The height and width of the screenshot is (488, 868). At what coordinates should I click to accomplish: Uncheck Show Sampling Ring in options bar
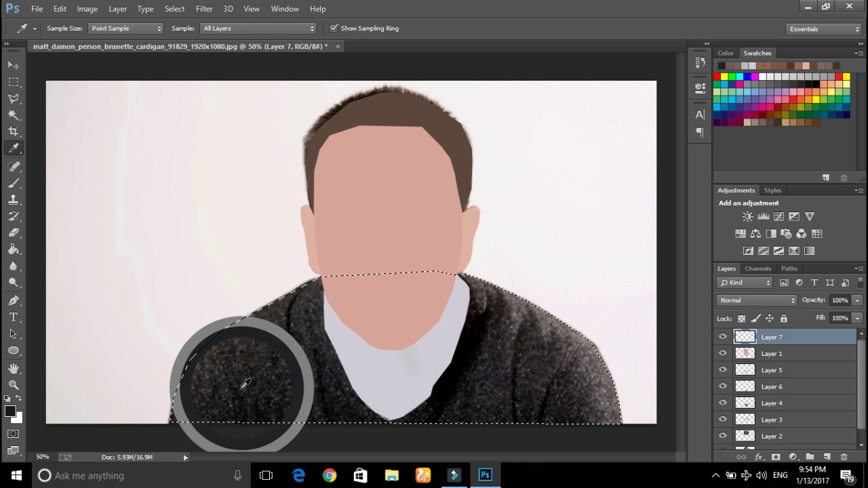[x=334, y=28]
